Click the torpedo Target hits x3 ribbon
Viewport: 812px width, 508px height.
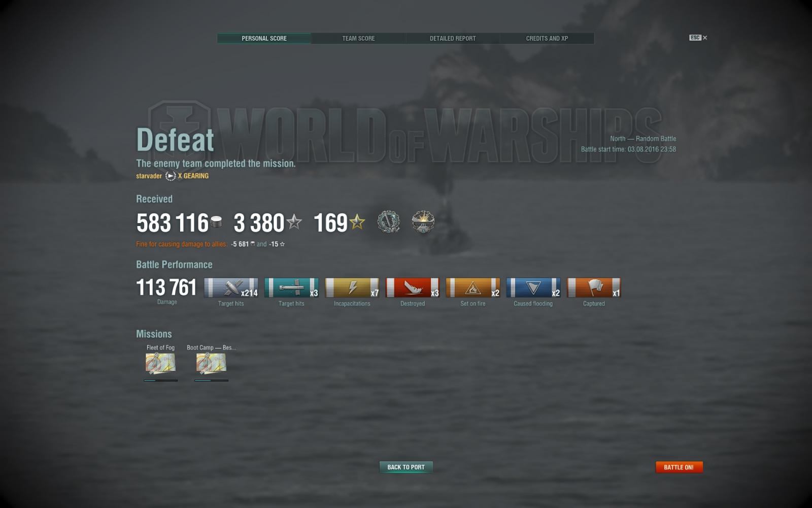click(291, 288)
